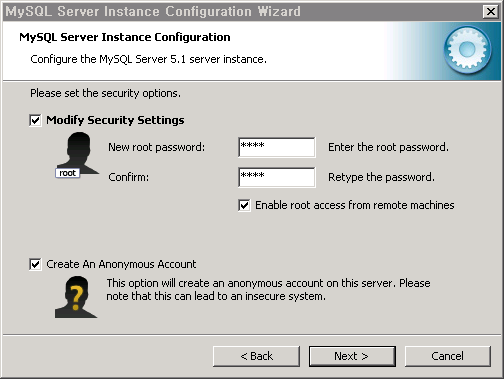Click the Confirm label
The width and height of the screenshot is (504, 379).
(129, 177)
